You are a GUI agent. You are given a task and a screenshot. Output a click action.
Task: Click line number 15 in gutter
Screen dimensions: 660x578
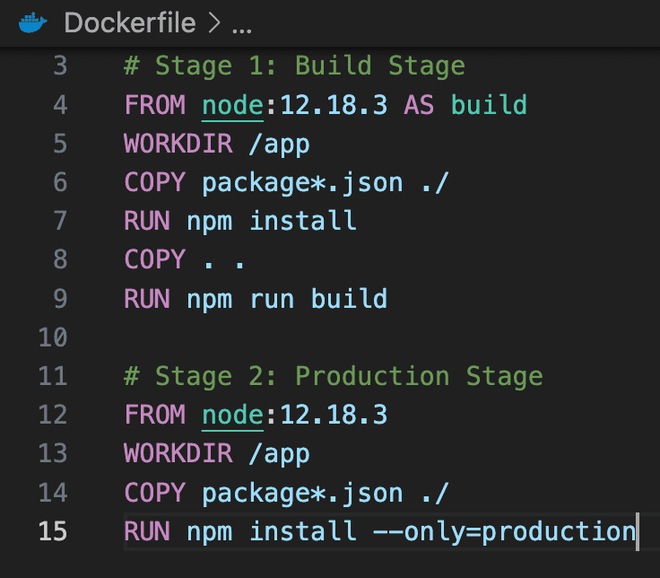coord(52,530)
